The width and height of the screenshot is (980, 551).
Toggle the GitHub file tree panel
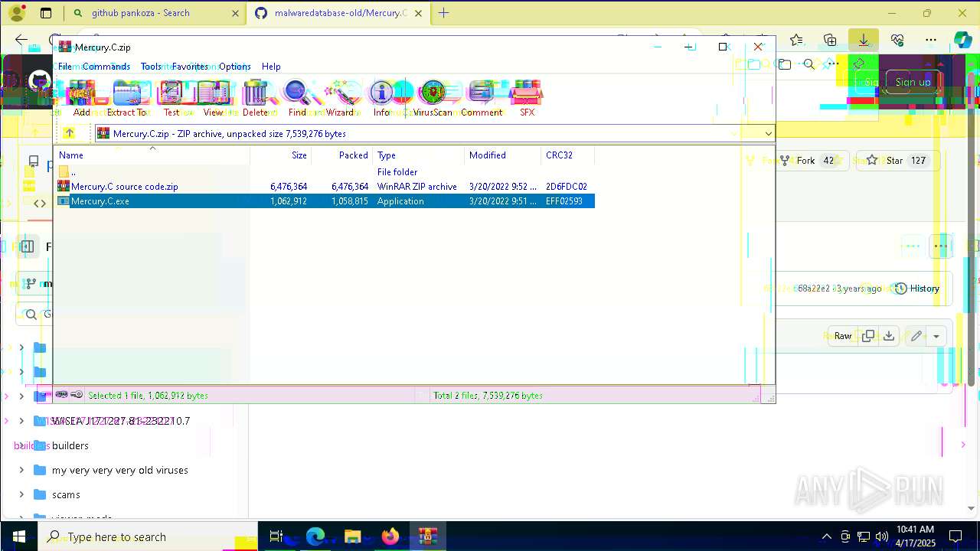click(28, 246)
